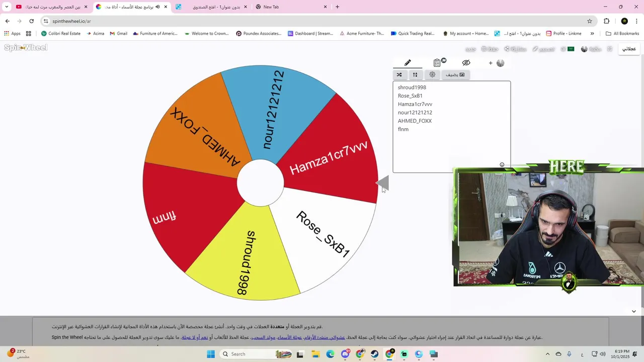Select the Rose_SxB1 entry line
The width and height of the screenshot is (644, 362).
click(410, 96)
